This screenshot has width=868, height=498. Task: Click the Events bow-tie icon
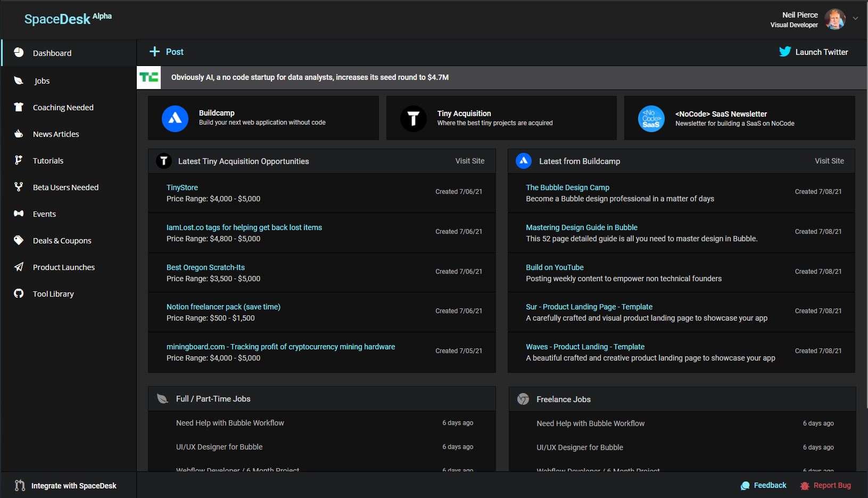coord(19,214)
